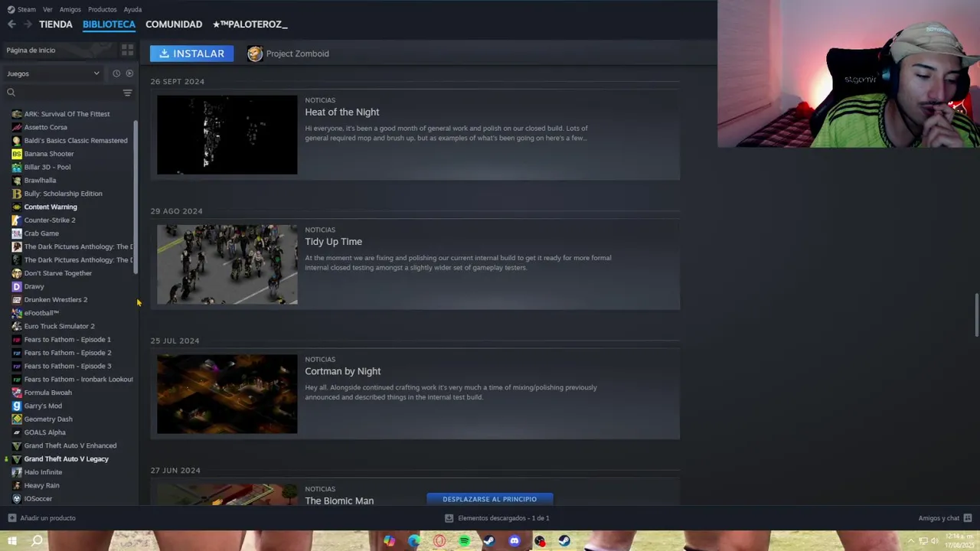The width and height of the screenshot is (980, 551).
Task: Open Cortman by Night article title
Action: tap(343, 371)
